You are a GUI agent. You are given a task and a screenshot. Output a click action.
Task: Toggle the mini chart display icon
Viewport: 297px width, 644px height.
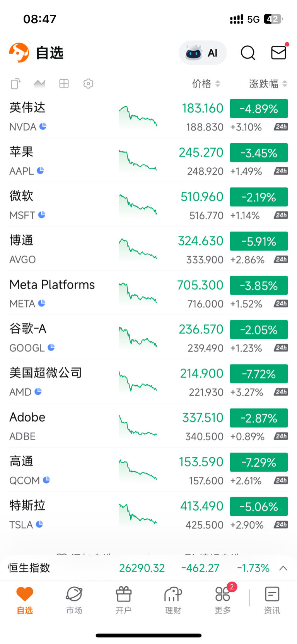tap(39, 84)
